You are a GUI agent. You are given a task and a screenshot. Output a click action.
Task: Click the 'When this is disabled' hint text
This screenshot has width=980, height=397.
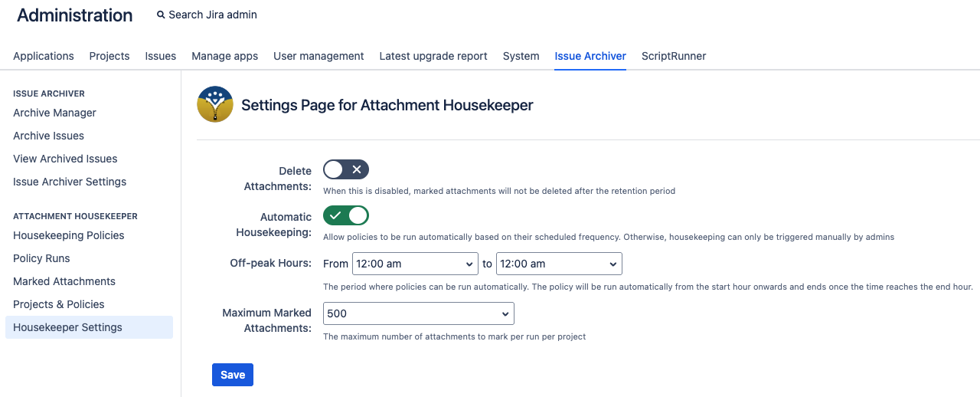(x=499, y=191)
